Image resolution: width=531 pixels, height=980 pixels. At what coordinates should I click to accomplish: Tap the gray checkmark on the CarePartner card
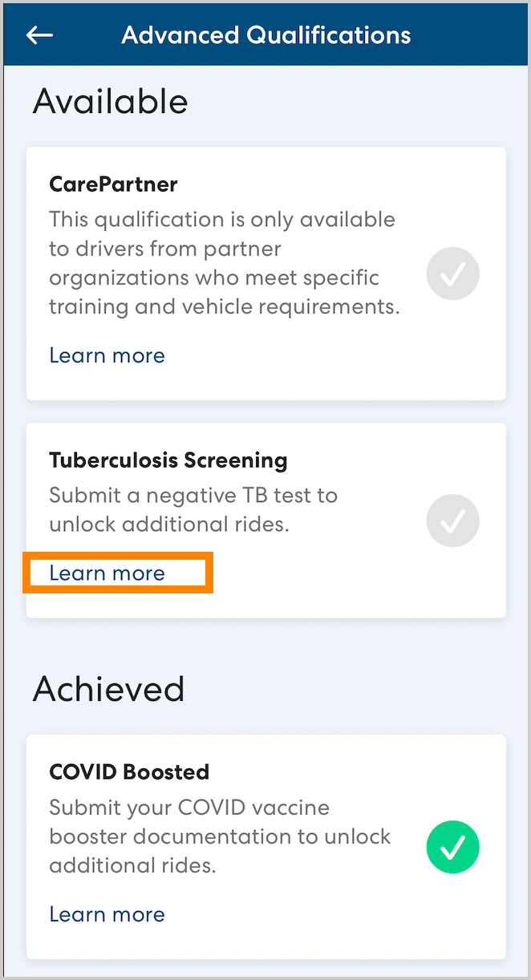(x=453, y=274)
